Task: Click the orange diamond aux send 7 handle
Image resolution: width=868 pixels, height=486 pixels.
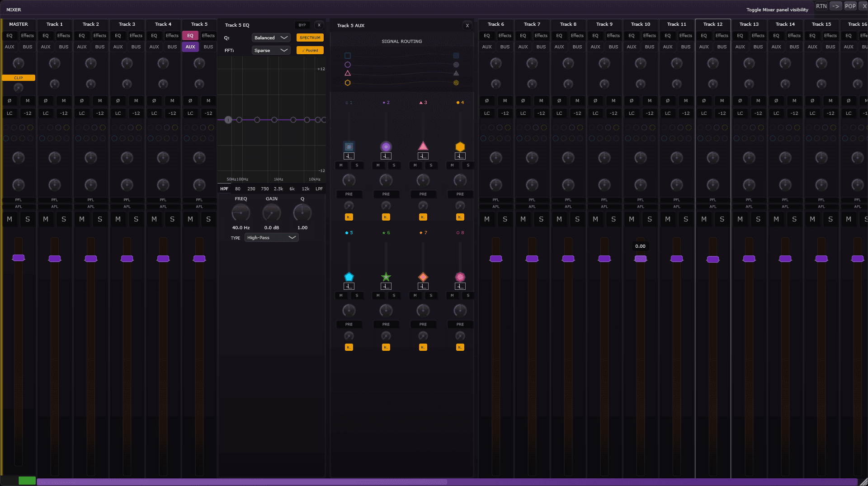Action: [x=423, y=277]
